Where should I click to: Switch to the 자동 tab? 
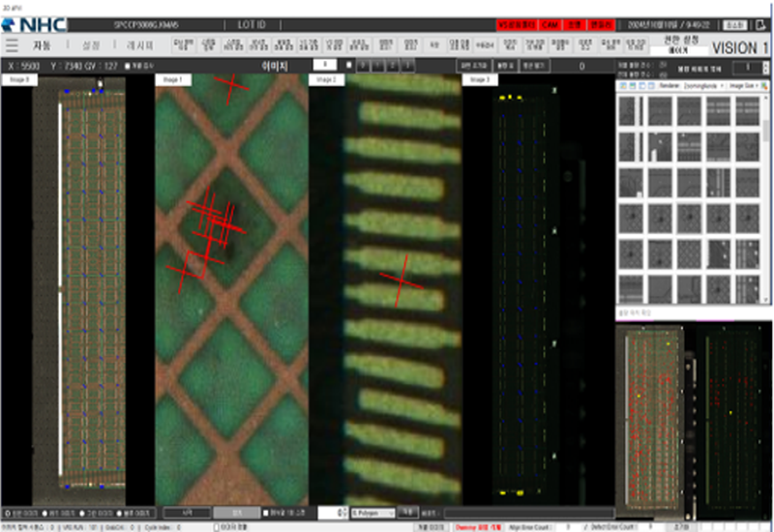coord(42,44)
